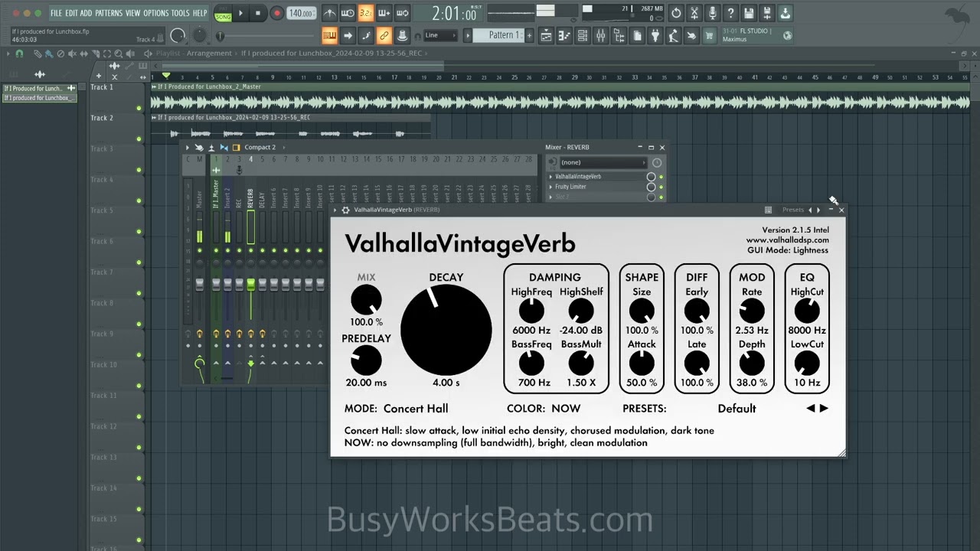Screen dimensions: 980x551
Task: Open the OPTIONS menu
Action: click(x=155, y=13)
